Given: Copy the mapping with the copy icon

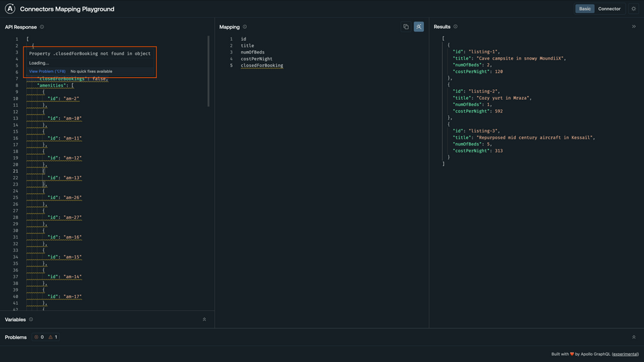Looking at the screenshot, I should pyautogui.click(x=406, y=27).
